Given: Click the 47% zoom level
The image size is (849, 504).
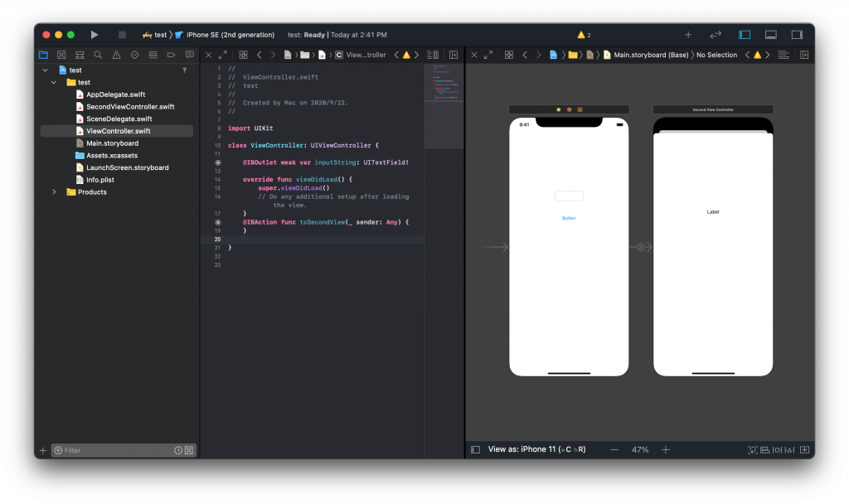Looking at the screenshot, I should click(640, 450).
